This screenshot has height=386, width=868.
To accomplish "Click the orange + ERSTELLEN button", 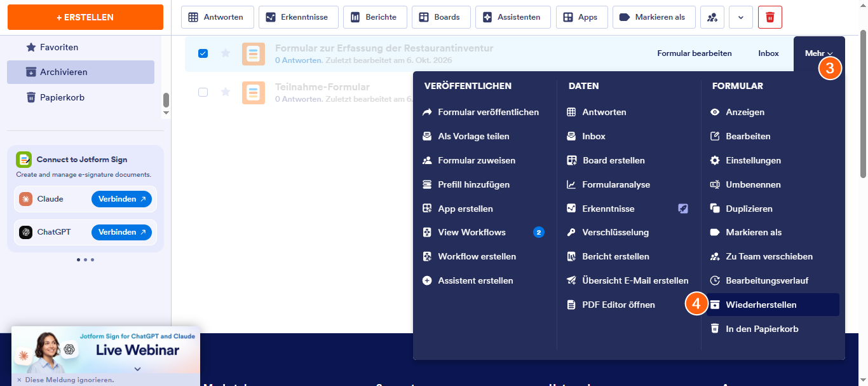I will pyautogui.click(x=85, y=17).
